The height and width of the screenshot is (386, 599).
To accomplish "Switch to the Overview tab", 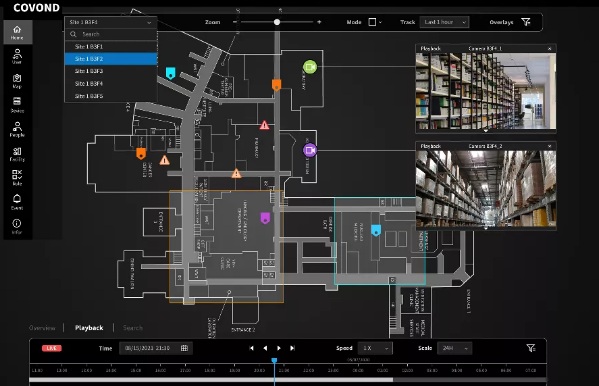I will coord(42,328).
